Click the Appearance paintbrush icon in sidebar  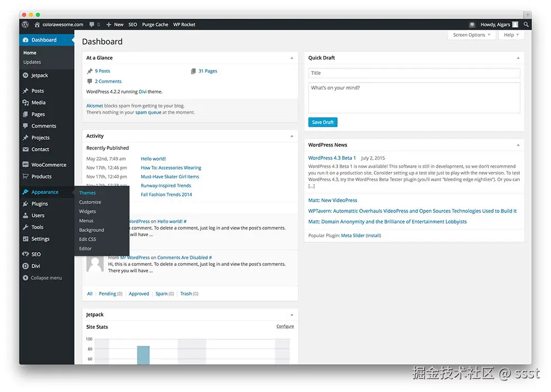click(25, 192)
